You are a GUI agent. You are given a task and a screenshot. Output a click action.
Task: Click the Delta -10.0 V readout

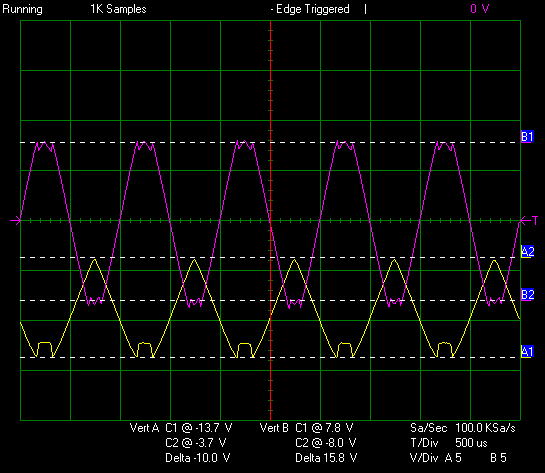coord(197,458)
